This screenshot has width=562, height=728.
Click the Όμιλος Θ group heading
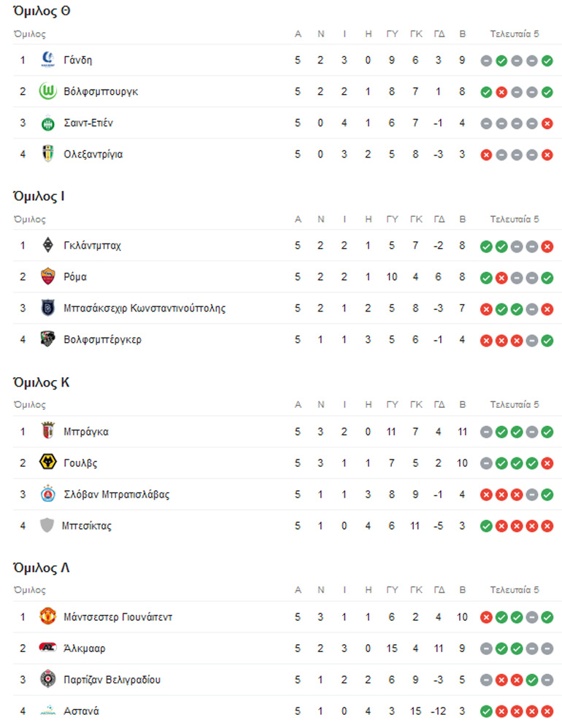pyautogui.click(x=42, y=11)
